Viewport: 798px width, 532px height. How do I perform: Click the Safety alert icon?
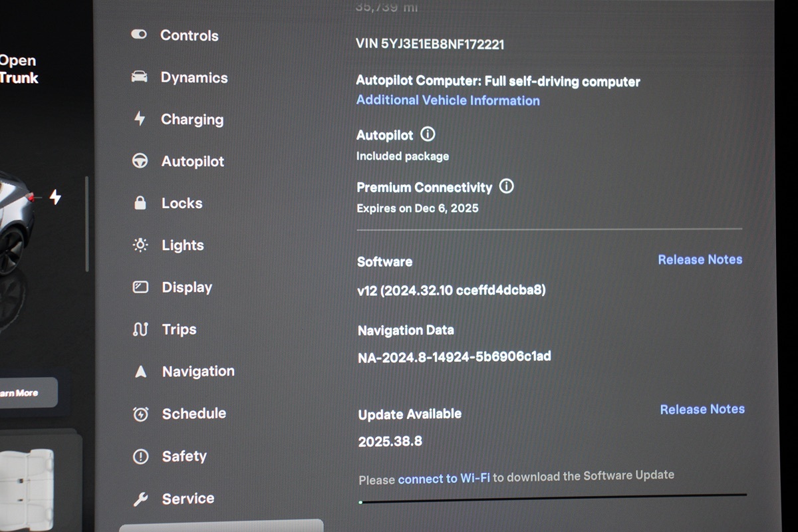click(x=140, y=457)
